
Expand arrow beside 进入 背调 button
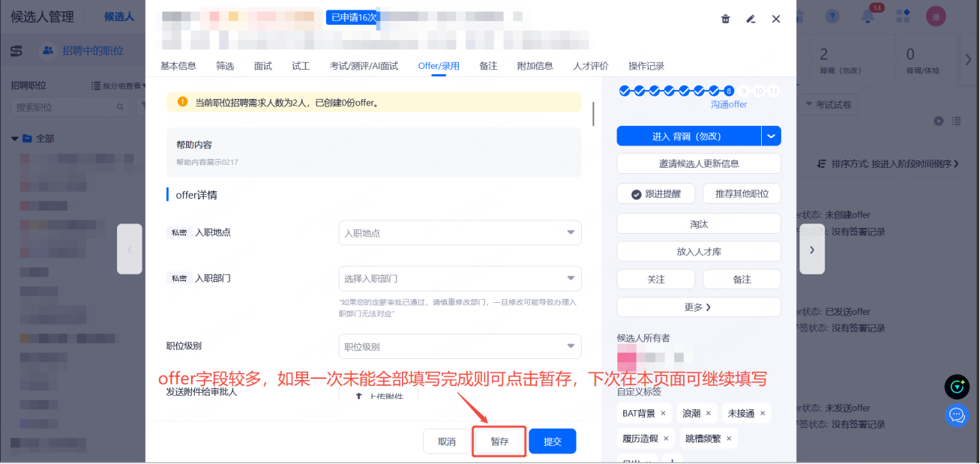[x=772, y=136]
